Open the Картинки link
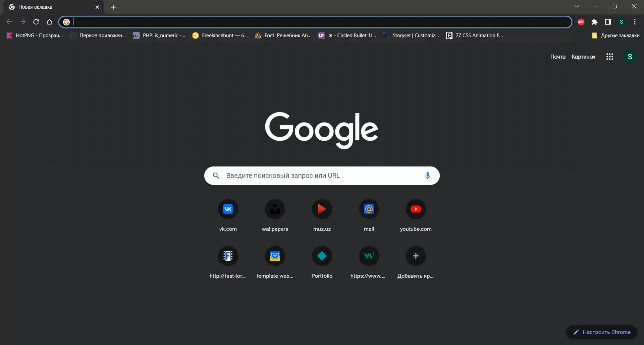 pos(583,57)
